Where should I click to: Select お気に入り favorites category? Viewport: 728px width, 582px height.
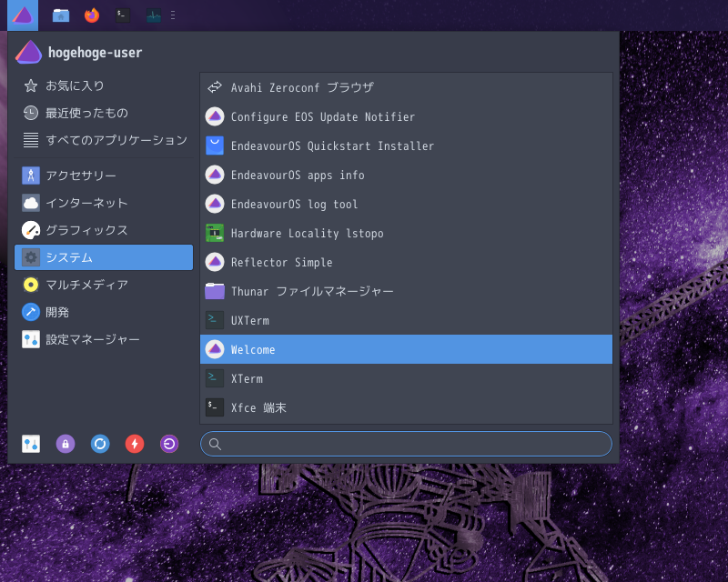pyautogui.click(x=104, y=85)
